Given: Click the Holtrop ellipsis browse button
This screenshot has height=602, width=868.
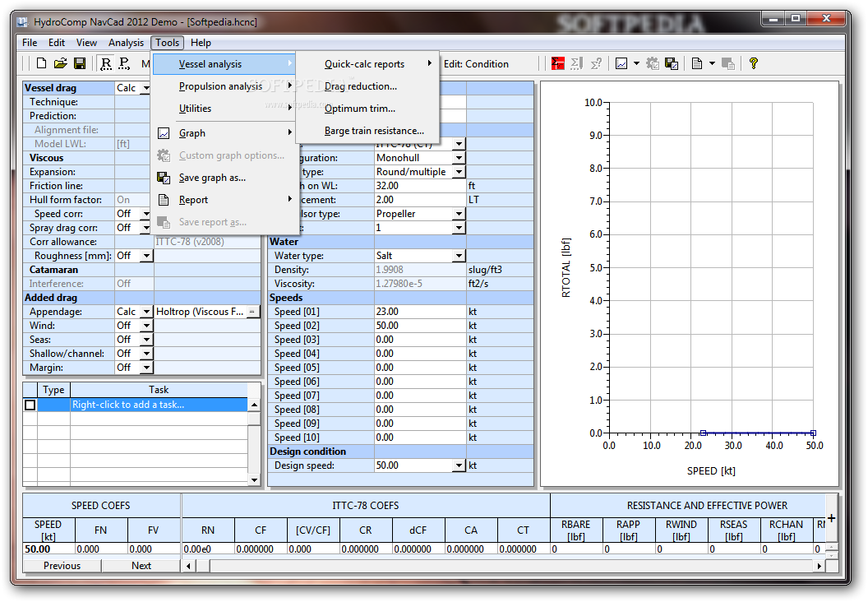Looking at the screenshot, I should coord(252,312).
